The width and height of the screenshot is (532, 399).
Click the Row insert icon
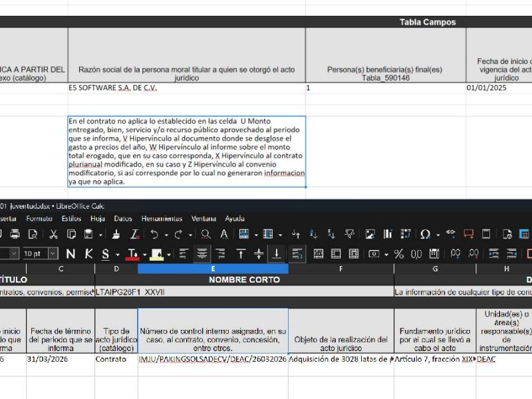[x=244, y=234]
